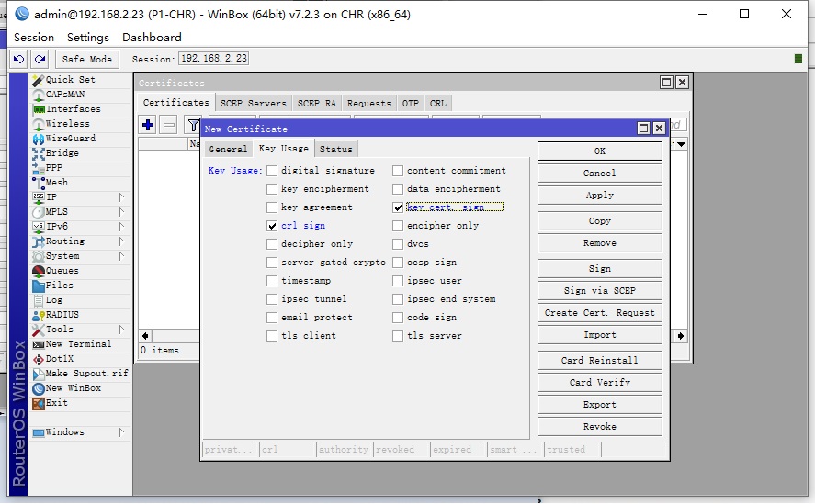Toggle the Safe Mode button
The image size is (815, 504).
pos(87,59)
